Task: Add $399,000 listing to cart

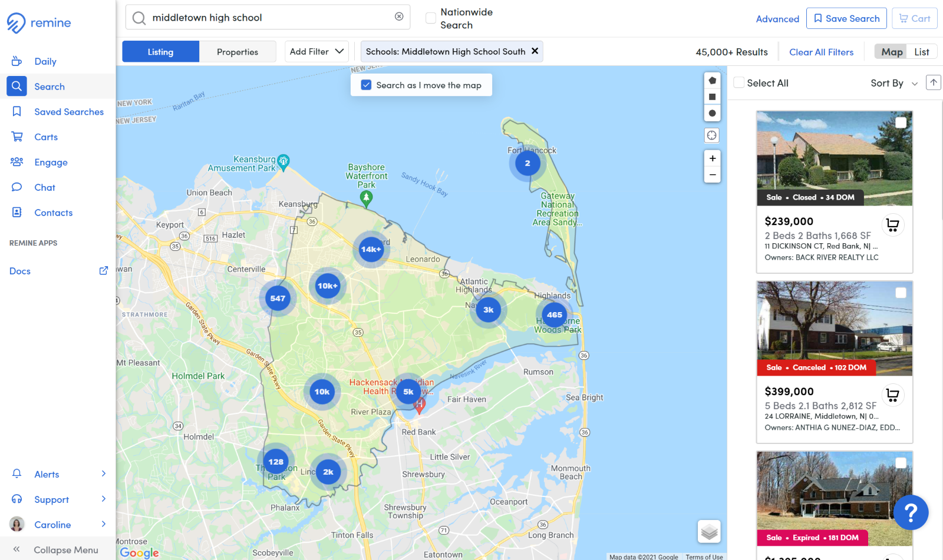Action: (892, 395)
